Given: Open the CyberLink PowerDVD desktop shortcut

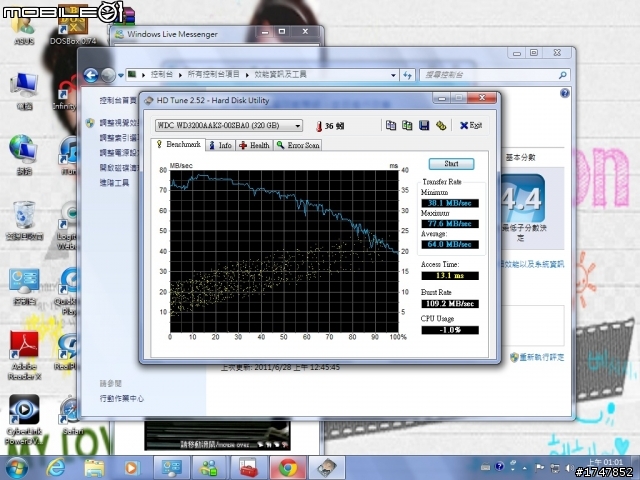Looking at the screenshot, I should tap(24, 420).
